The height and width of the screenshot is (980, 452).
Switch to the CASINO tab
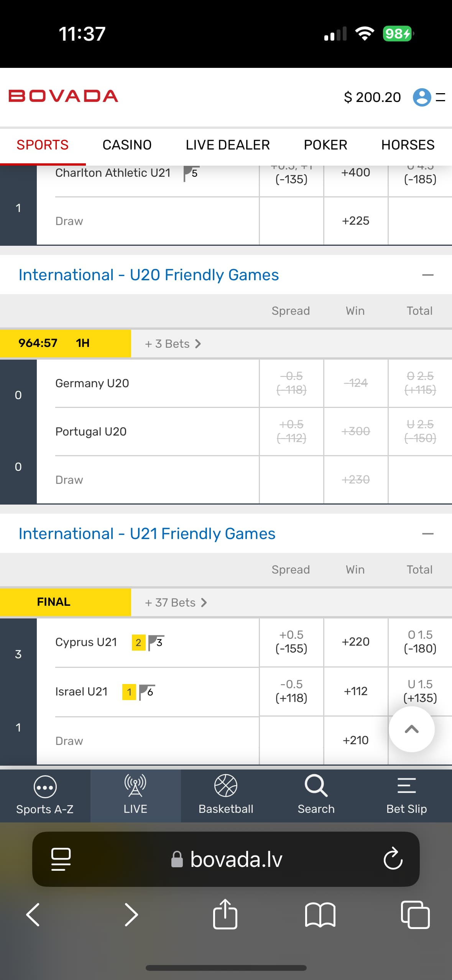click(127, 145)
